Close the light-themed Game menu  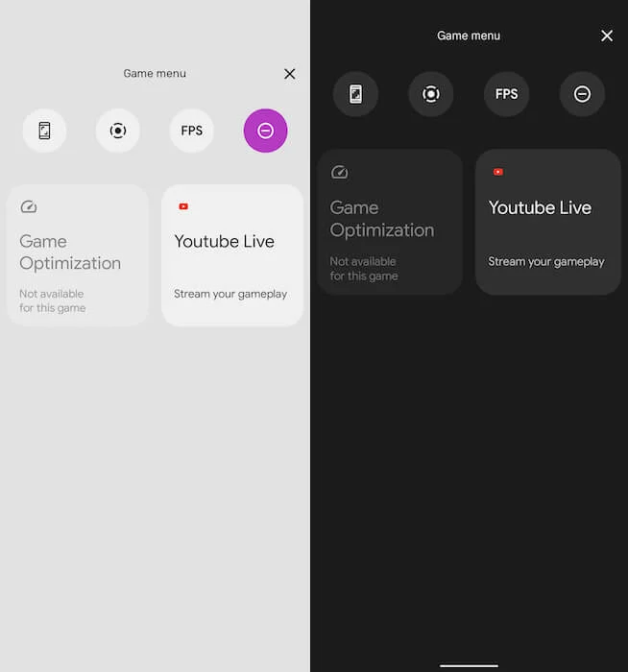tap(290, 74)
